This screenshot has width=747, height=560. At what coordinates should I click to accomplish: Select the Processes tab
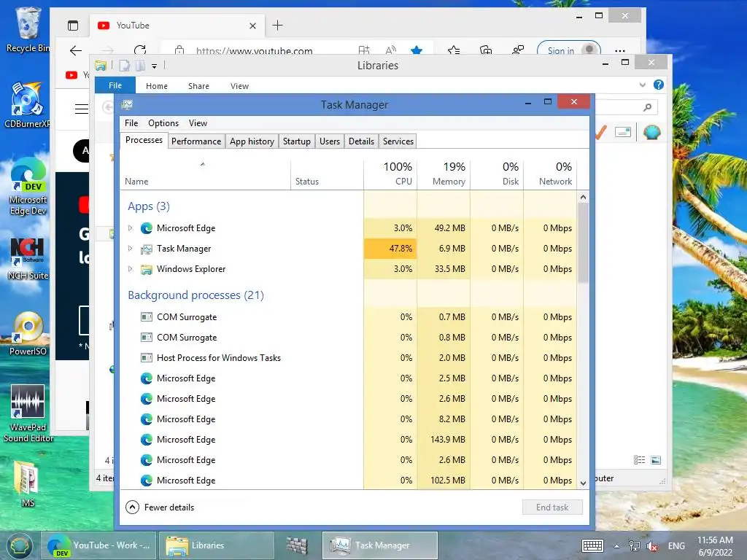pyautogui.click(x=144, y=140)
